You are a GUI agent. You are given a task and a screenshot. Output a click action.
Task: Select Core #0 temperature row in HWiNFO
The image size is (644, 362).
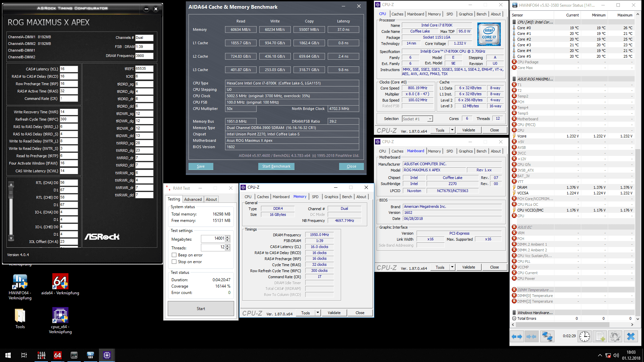(573, 28)
